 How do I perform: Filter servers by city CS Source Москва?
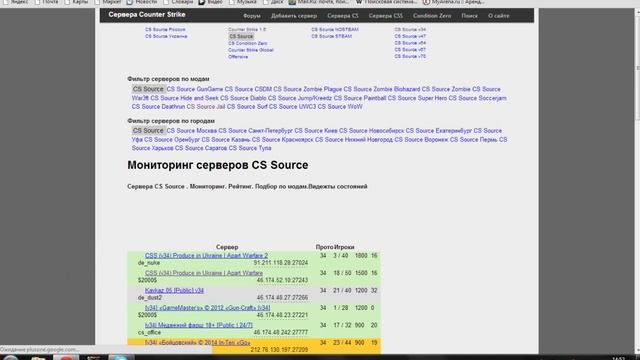(x=191, y=131)
